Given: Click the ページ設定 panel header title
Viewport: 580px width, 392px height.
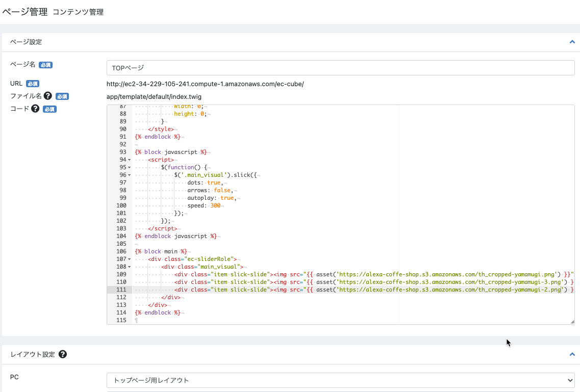Looking at the screenshot, I should (26, 42).
